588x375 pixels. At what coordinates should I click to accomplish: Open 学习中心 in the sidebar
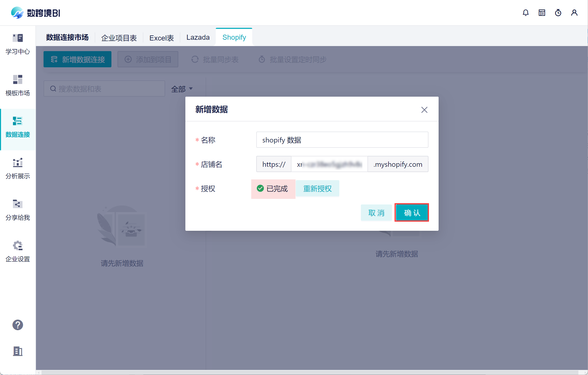tap(18, 44)
